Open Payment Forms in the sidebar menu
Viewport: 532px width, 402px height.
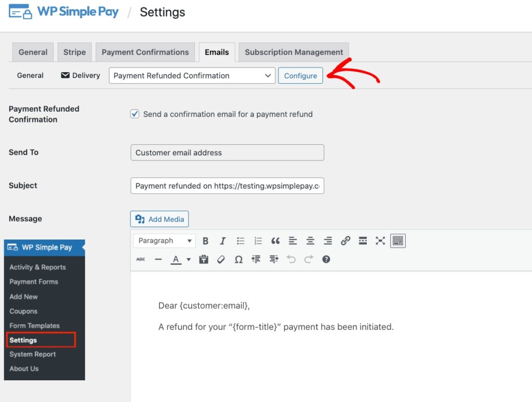[34, 282]
